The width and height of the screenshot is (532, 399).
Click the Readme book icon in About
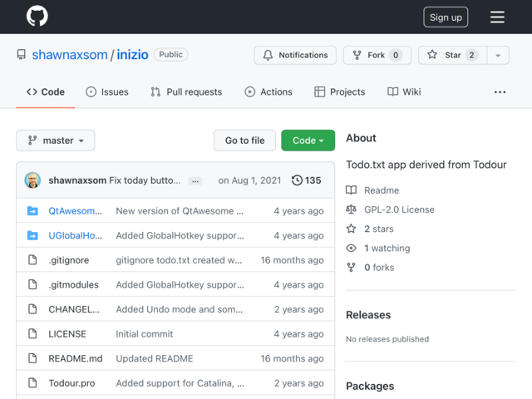tap(351, 190)
